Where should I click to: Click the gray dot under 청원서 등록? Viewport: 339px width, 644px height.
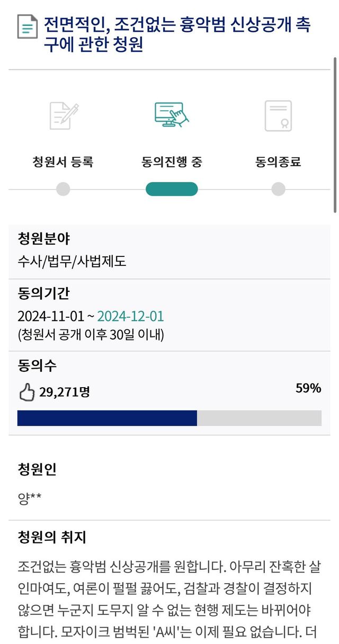(x=63, y=189)
